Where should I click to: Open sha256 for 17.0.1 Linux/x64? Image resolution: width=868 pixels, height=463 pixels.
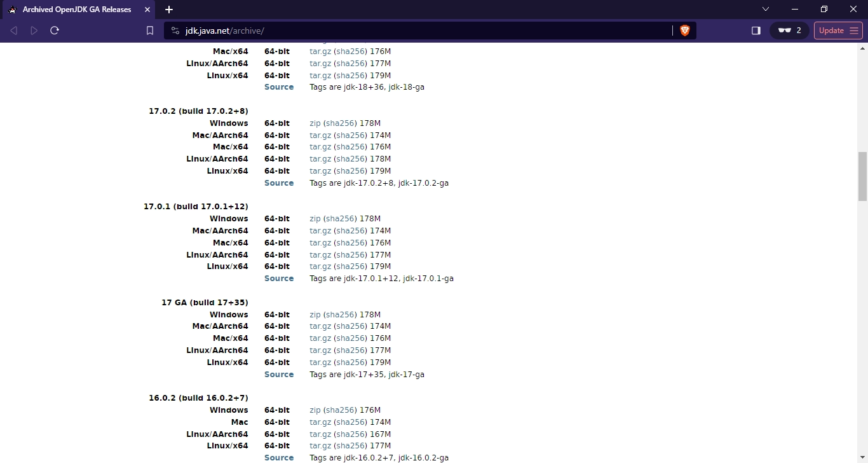pos(350,266)
